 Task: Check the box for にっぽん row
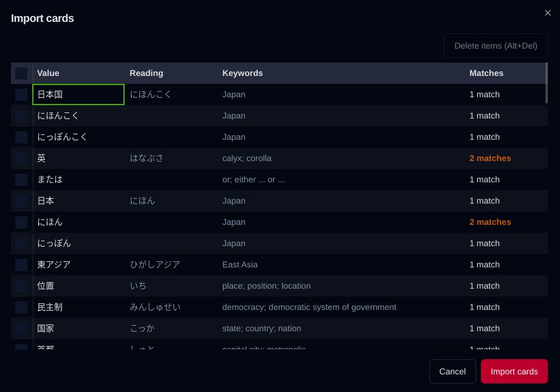click(21, 244)
